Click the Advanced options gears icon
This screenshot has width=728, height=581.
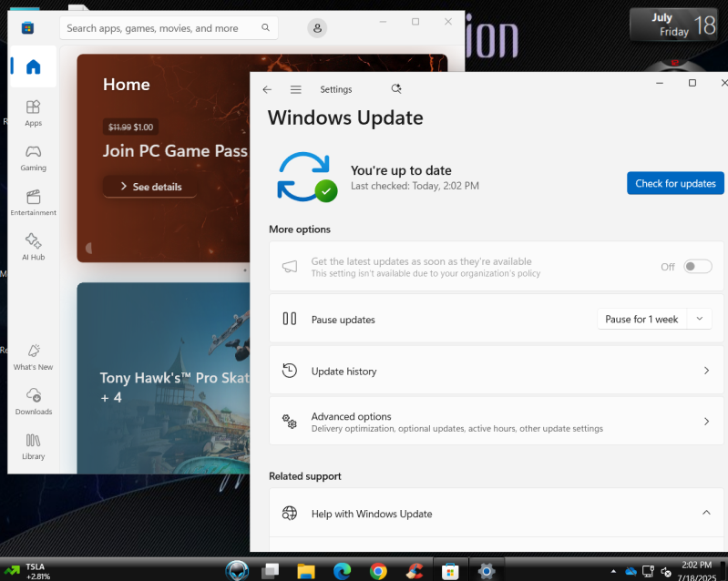tap(289, 422)
